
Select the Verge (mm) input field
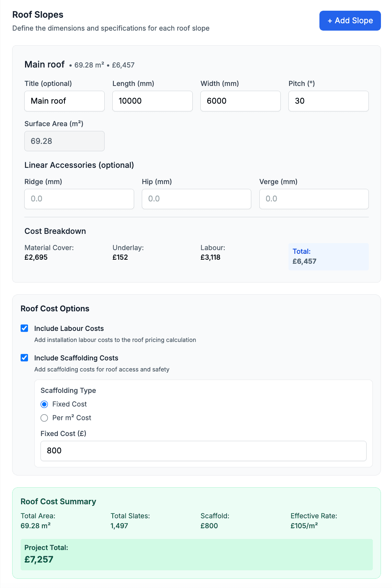point(314,199)
